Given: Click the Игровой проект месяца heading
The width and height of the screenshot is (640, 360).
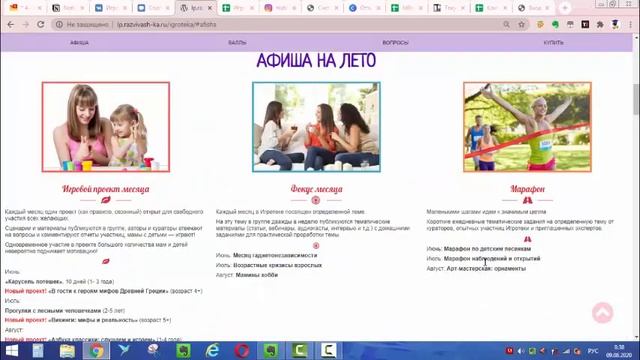Looking at the screenshot, I should (x=106, y=189).
